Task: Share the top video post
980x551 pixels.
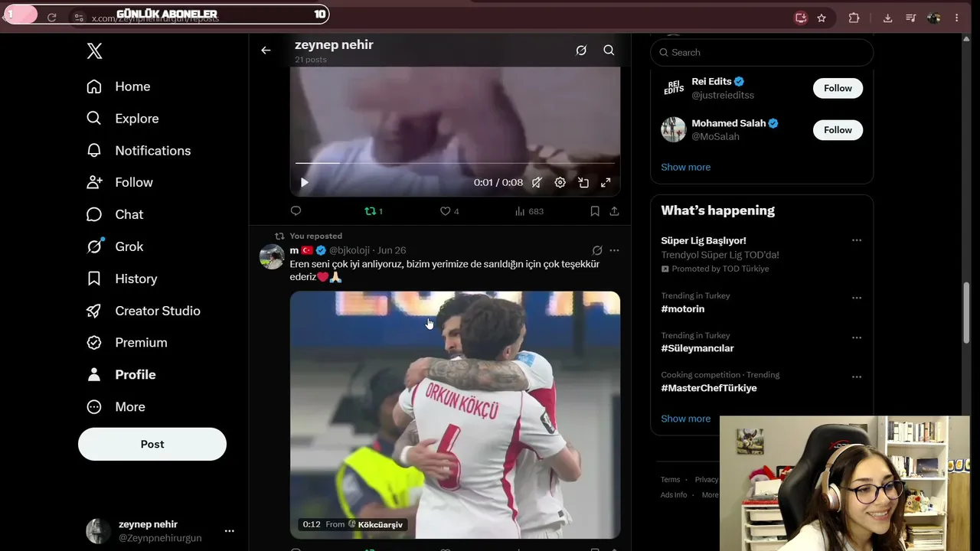Action: click(614, 211)
